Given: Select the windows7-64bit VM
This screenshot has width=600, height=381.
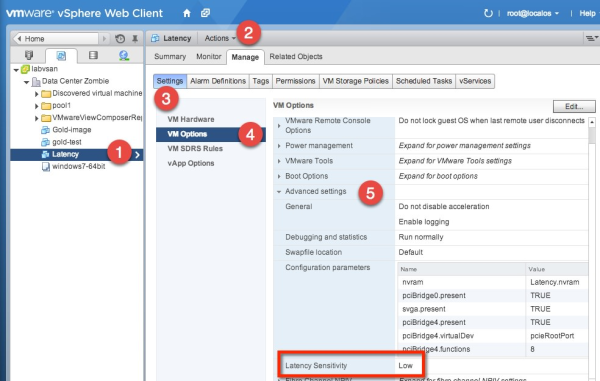Looking at the screenshot, I should pos(78,166).
